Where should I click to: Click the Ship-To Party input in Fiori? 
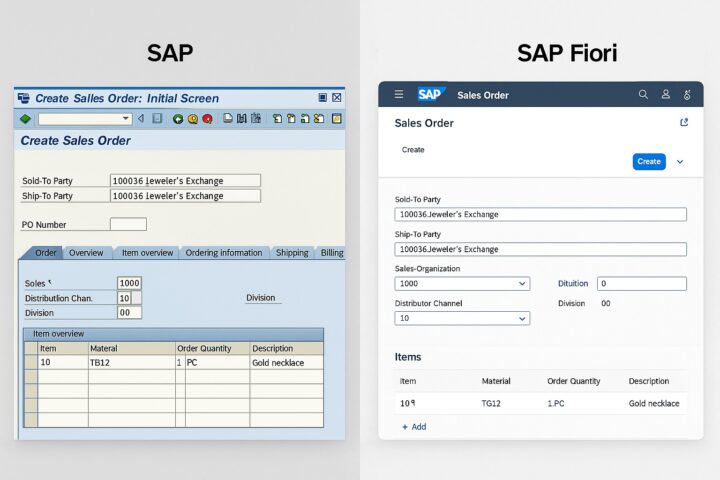coord(540,249)
